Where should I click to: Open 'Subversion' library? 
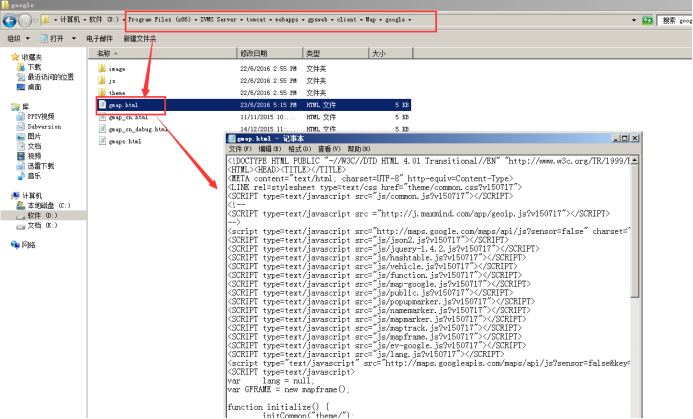pyautogui.click(x=39, y=126)
